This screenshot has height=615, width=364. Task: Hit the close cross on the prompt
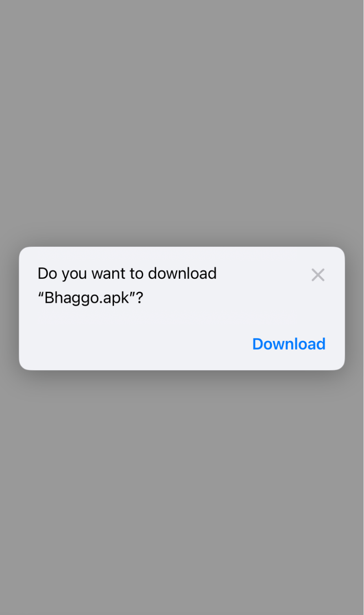[x=318, y=275]
